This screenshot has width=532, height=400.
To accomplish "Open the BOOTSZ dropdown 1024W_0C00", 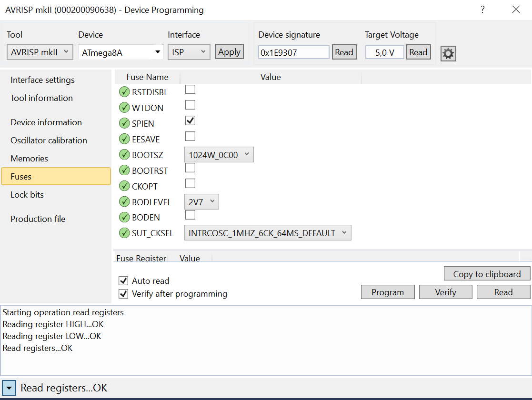I will [x=219, y=155].
